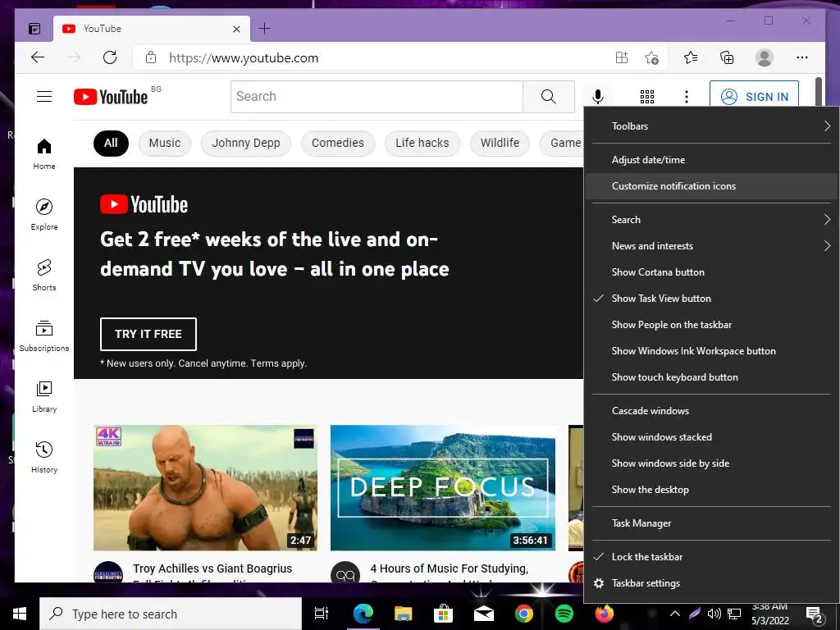Select the Johnny Depp filter chip

tap(246, 143)
